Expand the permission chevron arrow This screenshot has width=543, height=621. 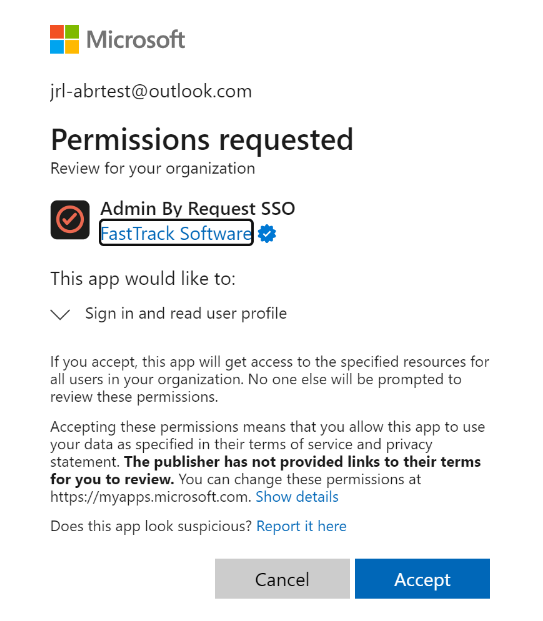tap(60, 314)
